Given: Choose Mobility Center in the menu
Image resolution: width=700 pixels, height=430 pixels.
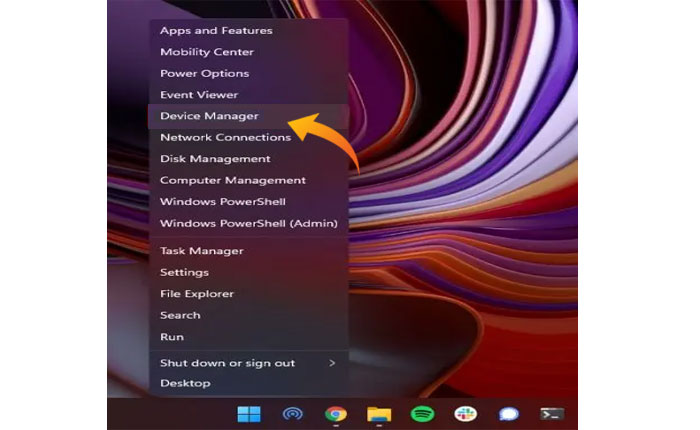Looking at the screenshot, I should pyautogui.click(x=207, y=52).
